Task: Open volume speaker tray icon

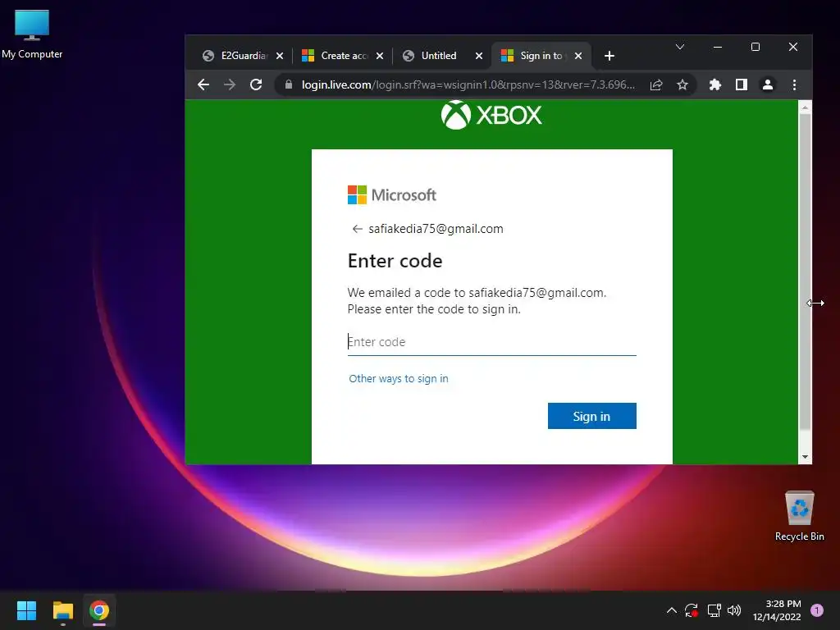Action: click(x=734, y=610)
